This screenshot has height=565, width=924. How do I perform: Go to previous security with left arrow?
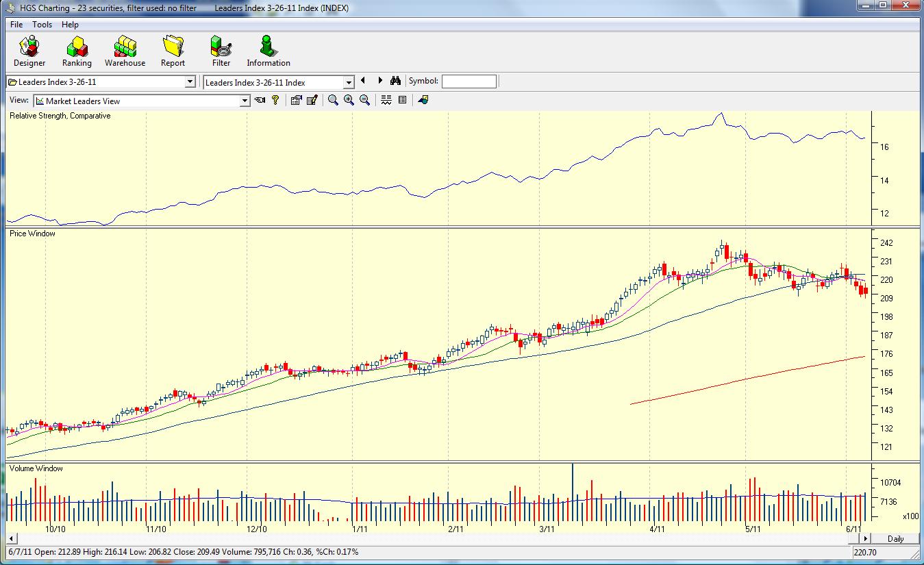(364, 81)
